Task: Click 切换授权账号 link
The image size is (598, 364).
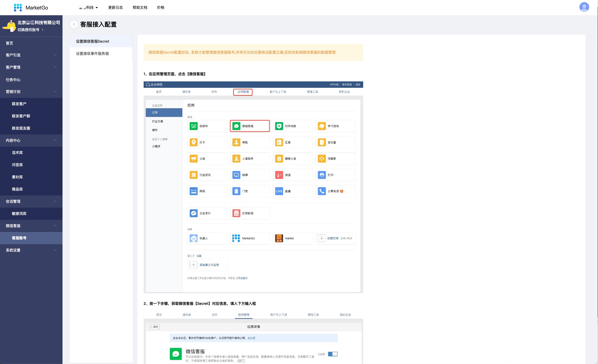Action: point(29,30)
